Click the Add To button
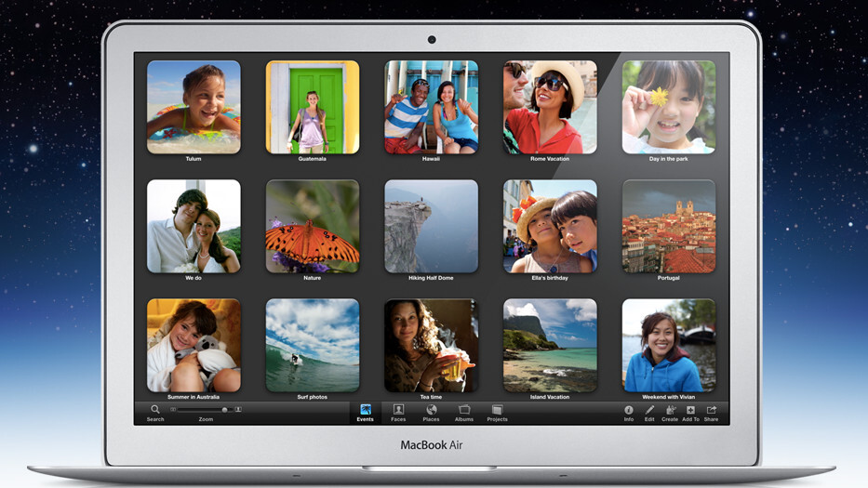This screenshot has height=488, width=868. click(690, 410)
